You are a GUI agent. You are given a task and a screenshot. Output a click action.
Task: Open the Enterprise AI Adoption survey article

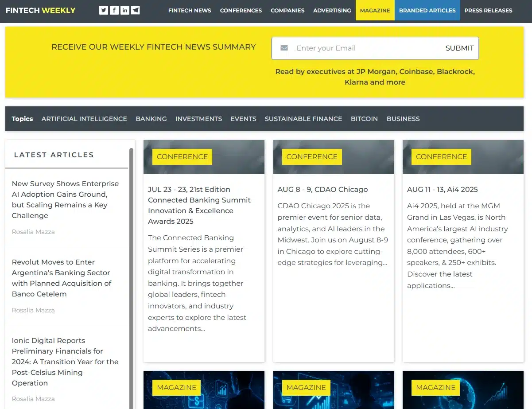[65, 199]
